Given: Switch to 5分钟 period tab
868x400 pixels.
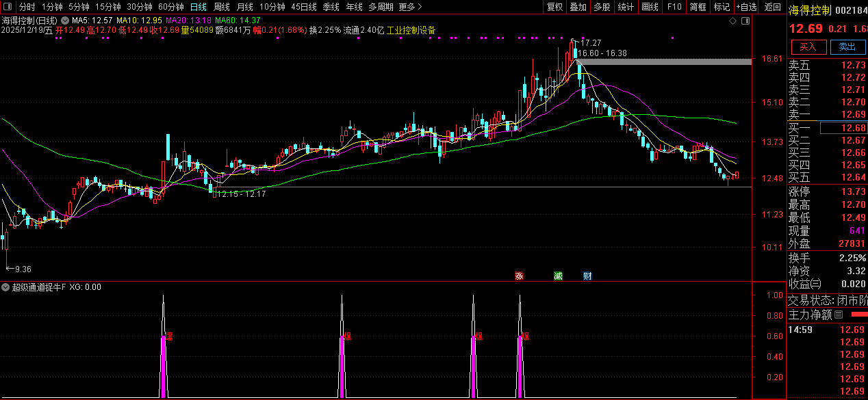Looking at the screenshot, I should pos(79,7).
